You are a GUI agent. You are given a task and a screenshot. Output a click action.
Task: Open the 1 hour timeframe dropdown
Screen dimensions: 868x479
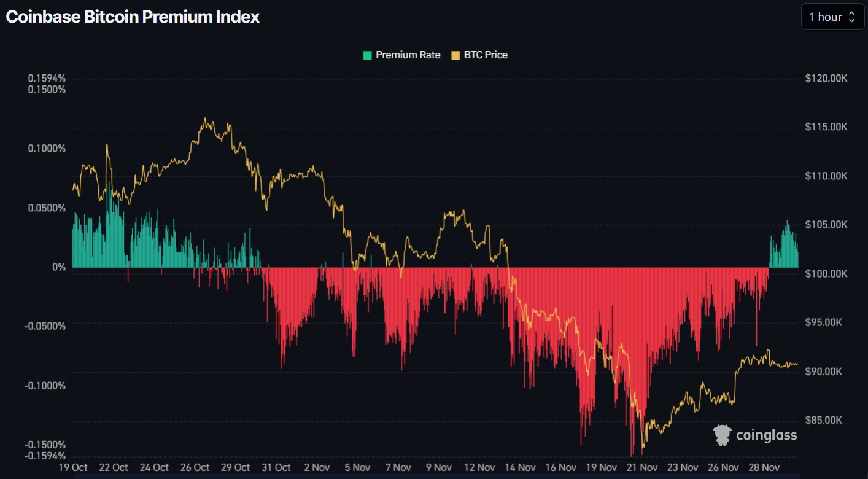click(832, 17)
